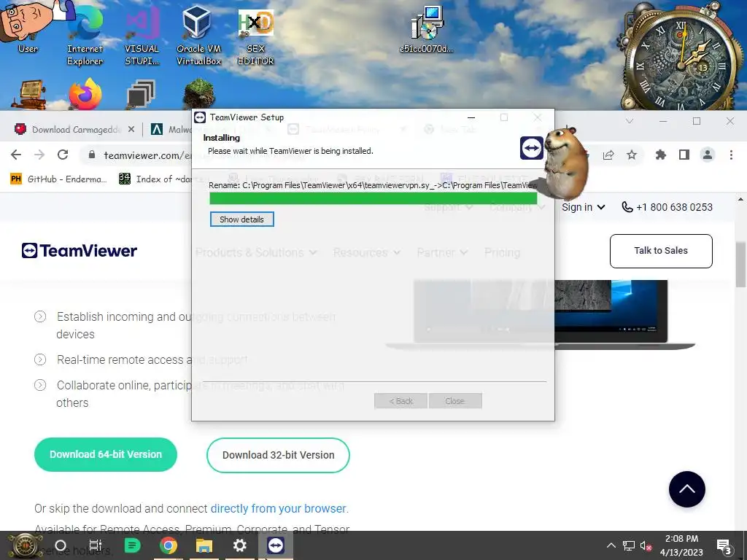The width and height of the screenshot is (747, 560).
Task: Open File Explorer from the taskbar
Action: (204, 545)
